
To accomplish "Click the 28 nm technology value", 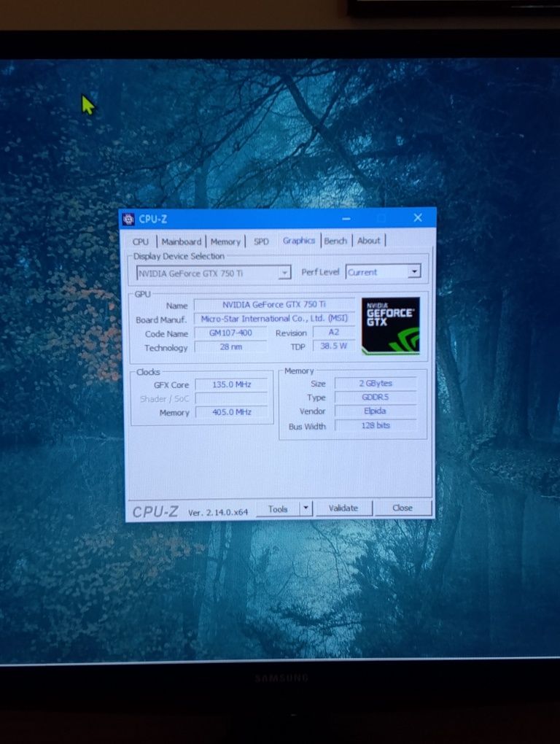I will pos(231,347).
